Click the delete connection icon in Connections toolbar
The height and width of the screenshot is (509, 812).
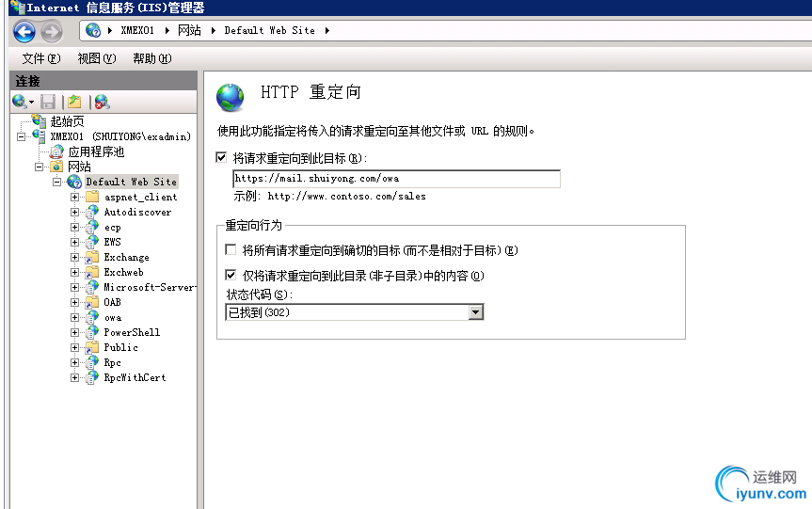tap(102, 102)
